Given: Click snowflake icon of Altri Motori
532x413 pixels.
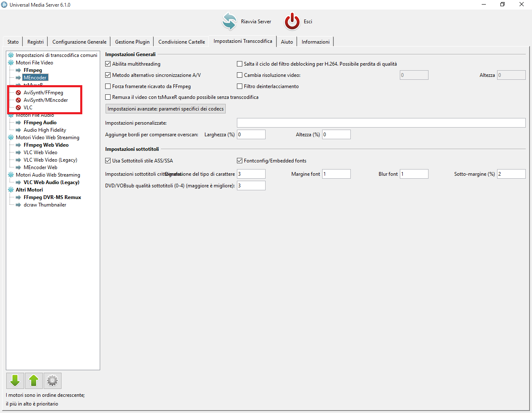Looking at the screenshot, I should [x=11, y=190].
